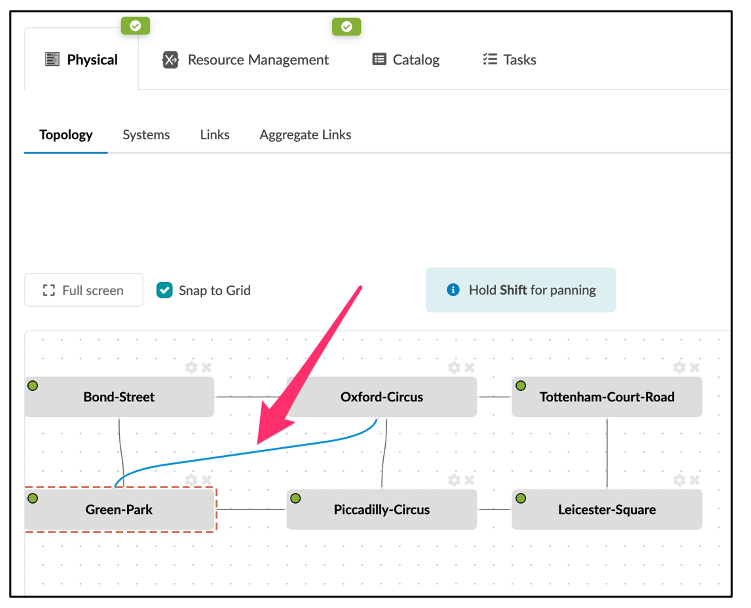Click the Resource Management tab icon
The height and width of the screenshot is (608, 751).
[170, 60]
